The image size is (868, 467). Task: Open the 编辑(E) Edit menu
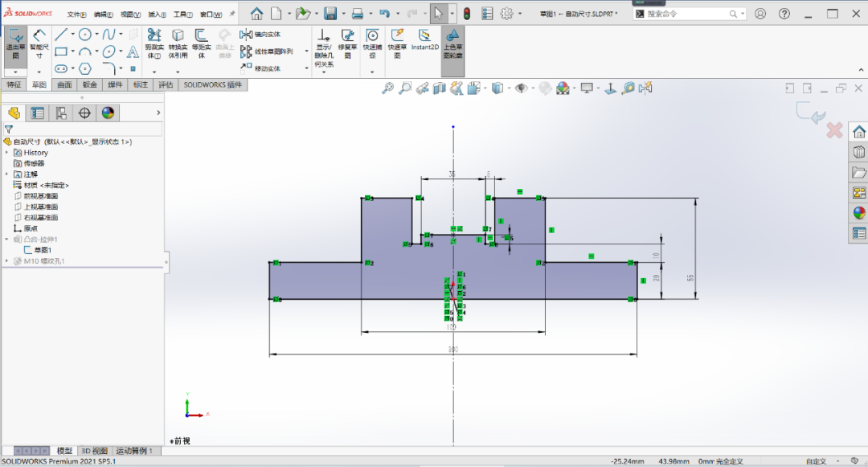103,14
